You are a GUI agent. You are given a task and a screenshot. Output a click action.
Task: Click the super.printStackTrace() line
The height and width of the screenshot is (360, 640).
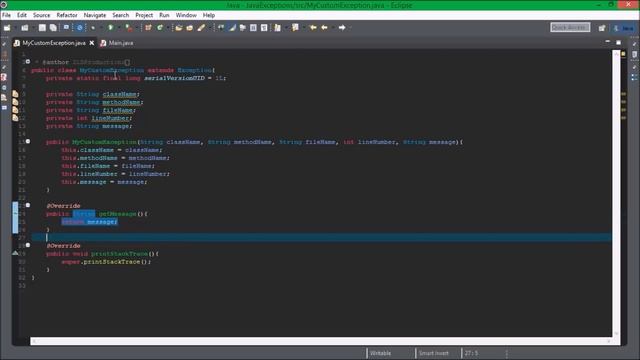pyautogui.click(x=106, y=262)
